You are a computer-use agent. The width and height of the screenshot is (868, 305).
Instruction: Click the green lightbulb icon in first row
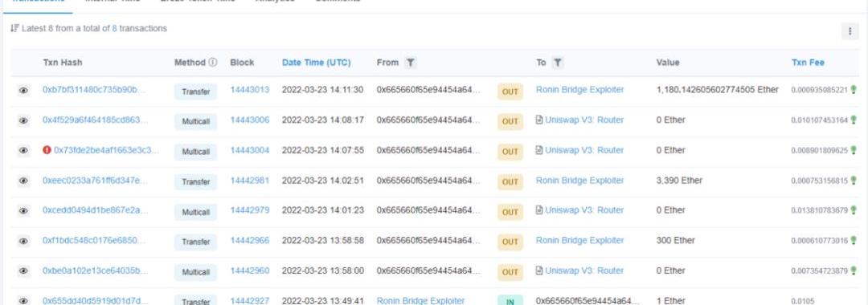click(x=853, y=90)
